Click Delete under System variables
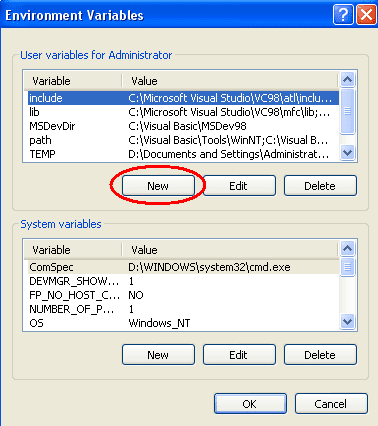Viewport: 378px width, 426px height. point(320,355)
